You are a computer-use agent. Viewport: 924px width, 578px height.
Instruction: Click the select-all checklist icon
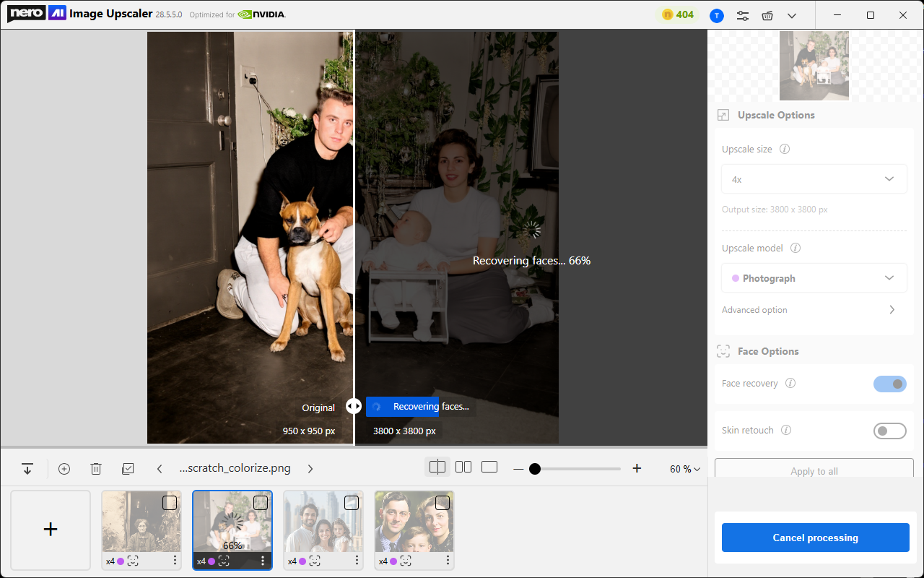point(128,469)
